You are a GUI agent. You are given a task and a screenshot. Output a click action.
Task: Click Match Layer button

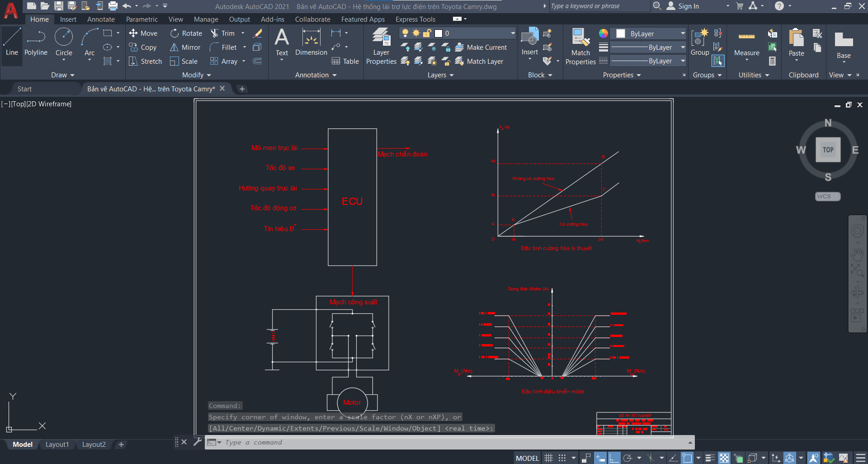pos(479,61)
